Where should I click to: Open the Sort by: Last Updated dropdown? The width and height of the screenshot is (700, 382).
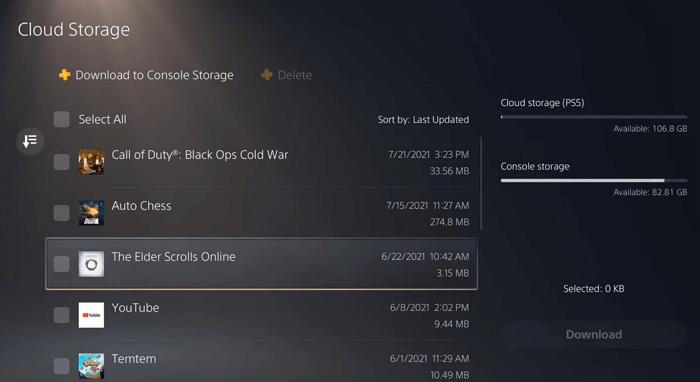click(x=423, y=120)
